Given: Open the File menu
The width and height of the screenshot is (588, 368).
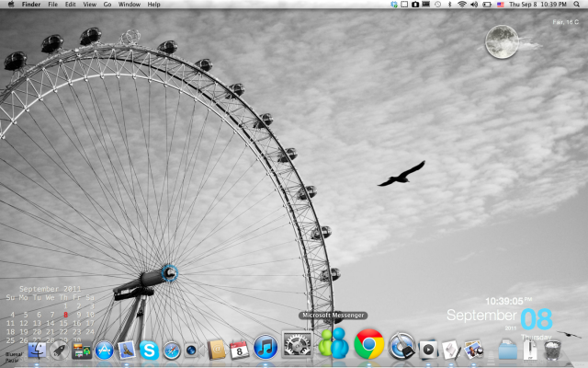Looking at the screenshot, I should pyautogui.click(x=53, y=5).
